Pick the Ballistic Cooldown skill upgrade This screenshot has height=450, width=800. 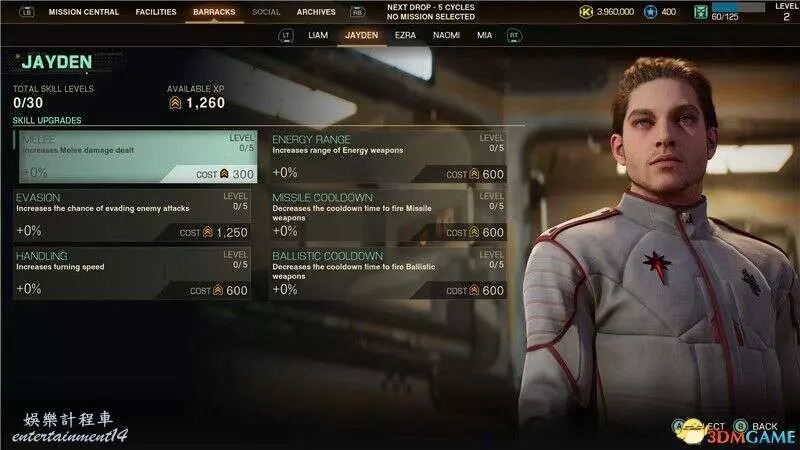(x=389, y=274)
